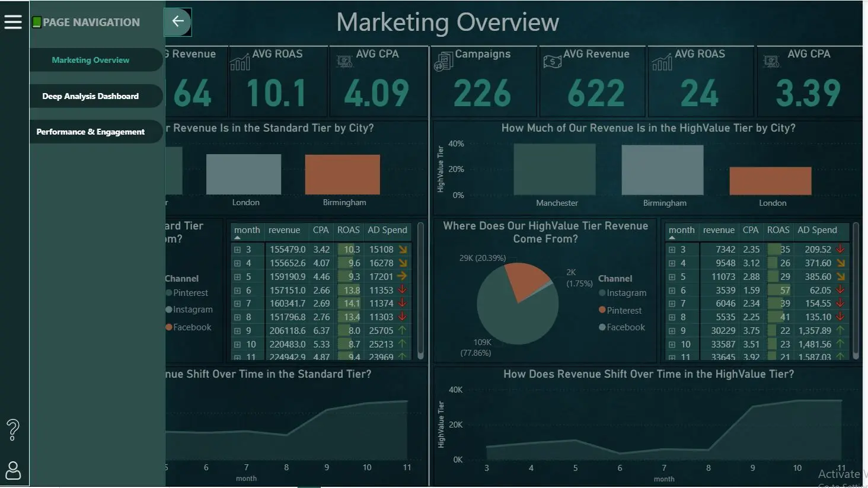Click the chart icon on AVG ROAS 10.1 card
This screenshot has width=868, height=488.
240,62
